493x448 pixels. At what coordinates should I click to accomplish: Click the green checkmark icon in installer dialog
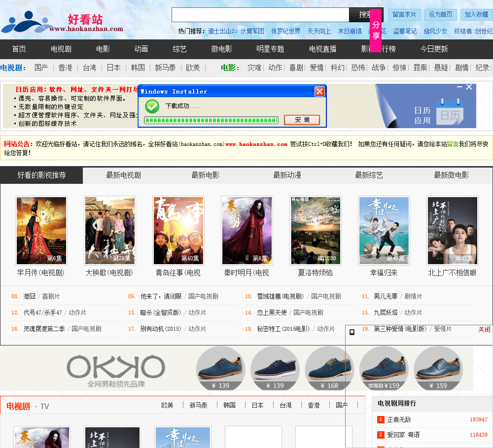coord(152,106)
